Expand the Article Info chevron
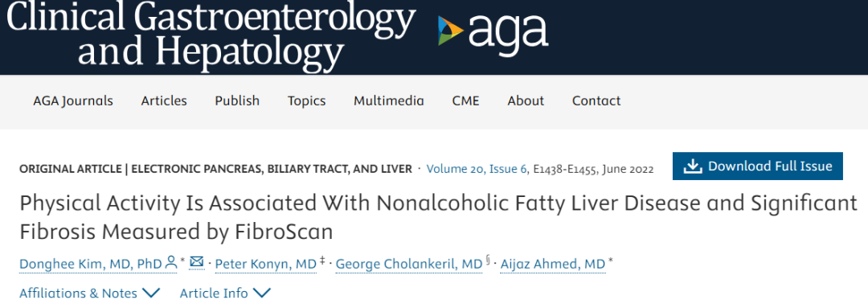Viewport: 868px width, 308px height. tap(261, 293)
